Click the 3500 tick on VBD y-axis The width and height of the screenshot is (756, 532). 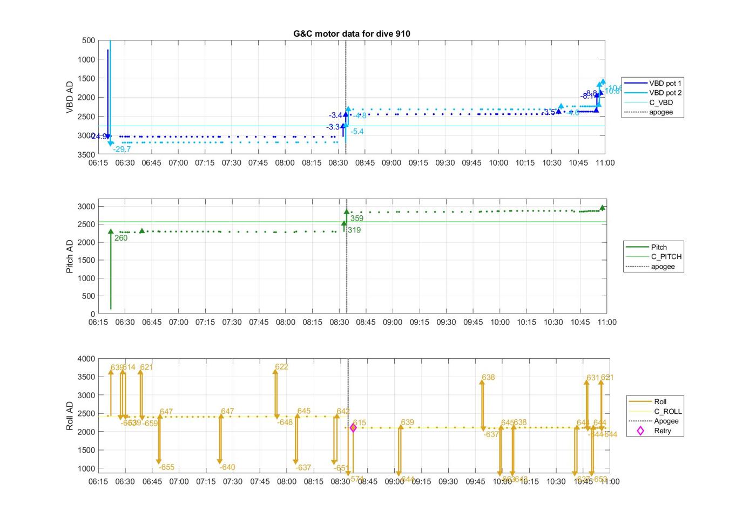(x=87, y=154)
